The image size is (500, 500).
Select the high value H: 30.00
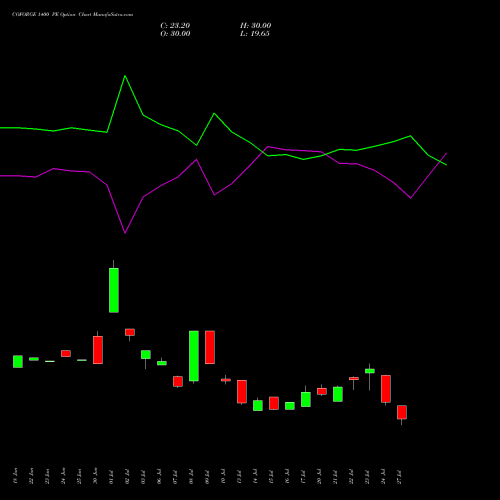256,26
